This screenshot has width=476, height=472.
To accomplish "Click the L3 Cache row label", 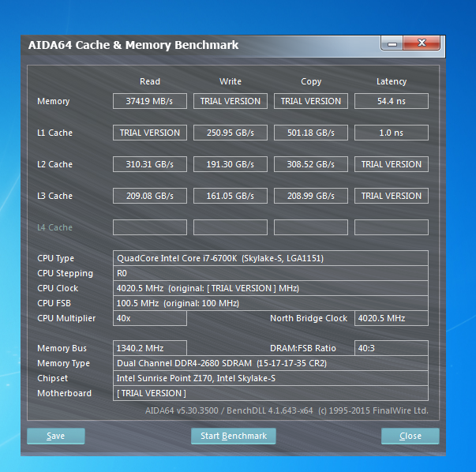I will click(54, 196).
